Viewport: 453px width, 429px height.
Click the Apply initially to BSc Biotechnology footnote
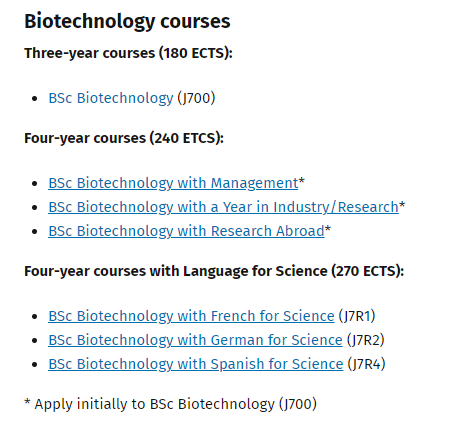[170, 404]
